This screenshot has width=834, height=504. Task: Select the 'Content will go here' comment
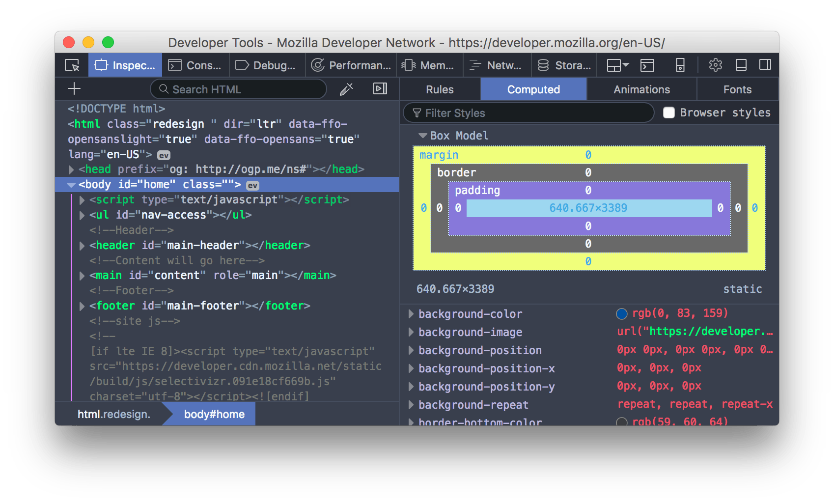pos(177,260)
